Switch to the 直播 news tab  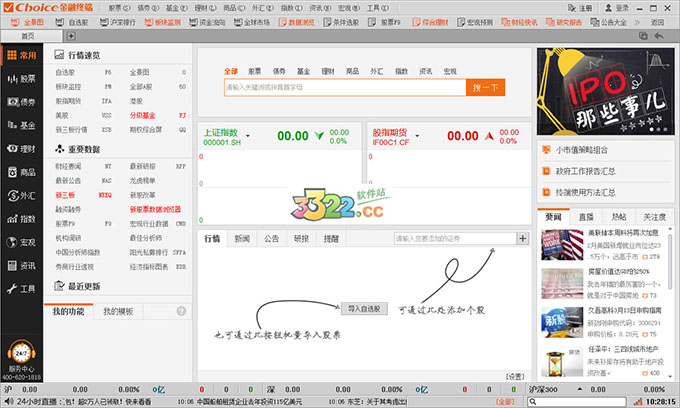coord(586,216)
